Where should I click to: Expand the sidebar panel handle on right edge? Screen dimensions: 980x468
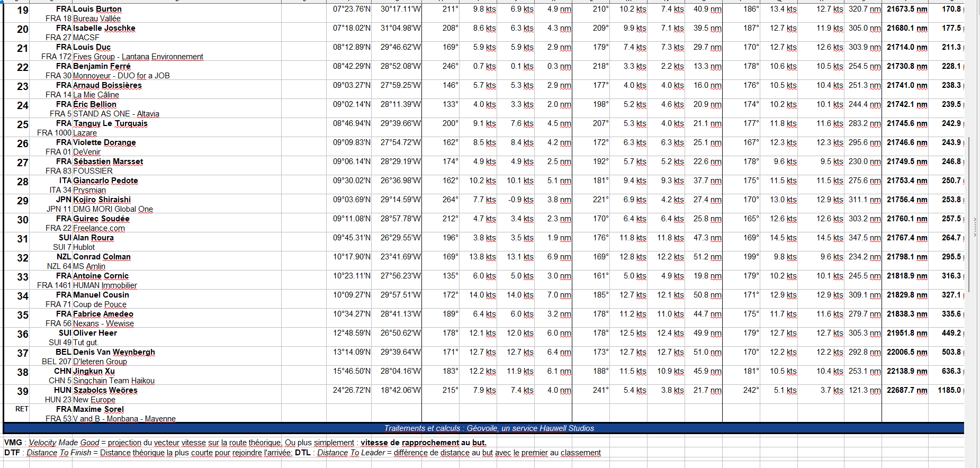tap(975, 228)
